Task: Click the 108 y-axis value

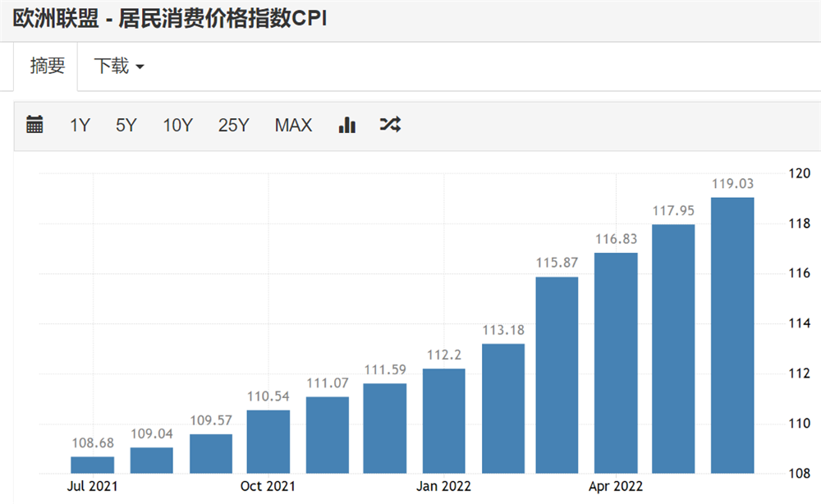Action: tap(800, 473)
